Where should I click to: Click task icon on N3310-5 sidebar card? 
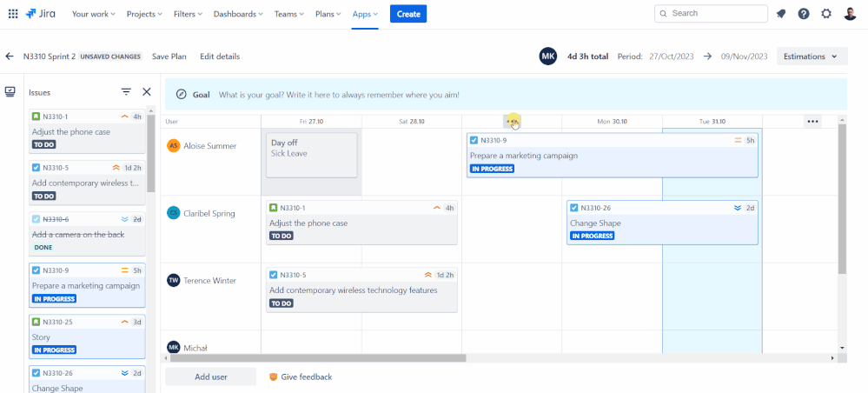36,168
